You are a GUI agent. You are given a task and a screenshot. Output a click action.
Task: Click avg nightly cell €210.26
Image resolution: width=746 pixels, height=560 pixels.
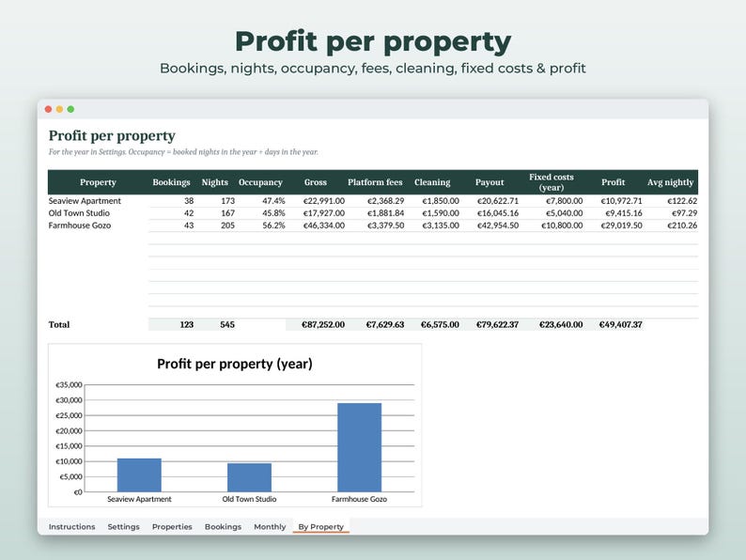(x=682, y=226)
